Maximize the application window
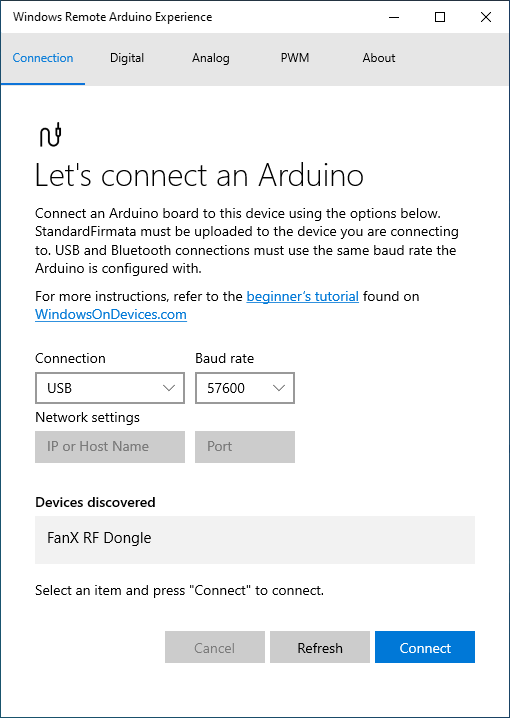Viewport: 510px width, 718px height. click(x=439, y=17)
